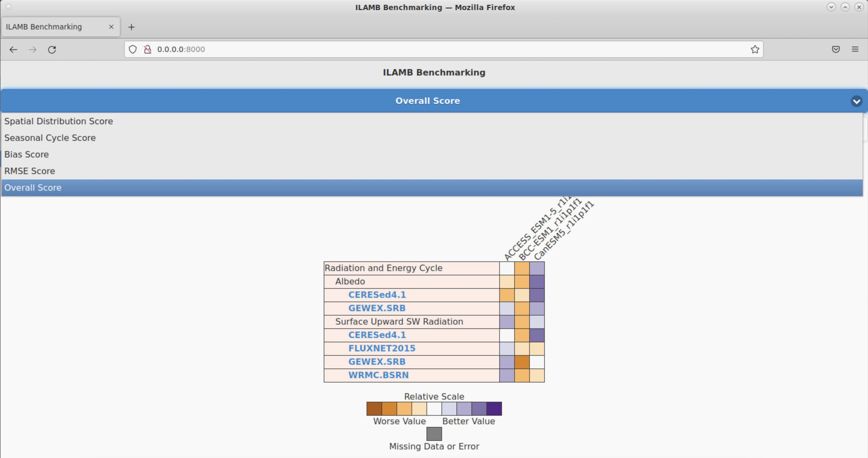Collapse Surface Upward SW Radiation row
The width and height of the screenshot is (868, 458).
click(412, 322)
